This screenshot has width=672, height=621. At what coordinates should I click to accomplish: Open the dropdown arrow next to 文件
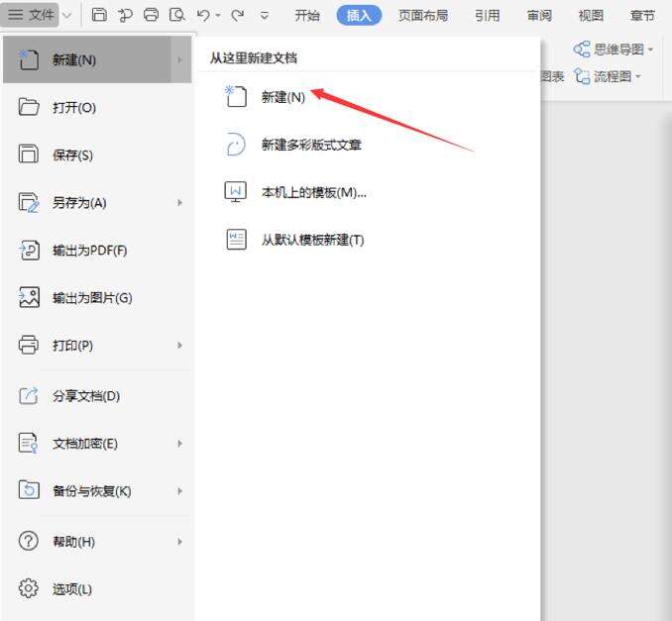pyautogui.click(x=66, y=16)
